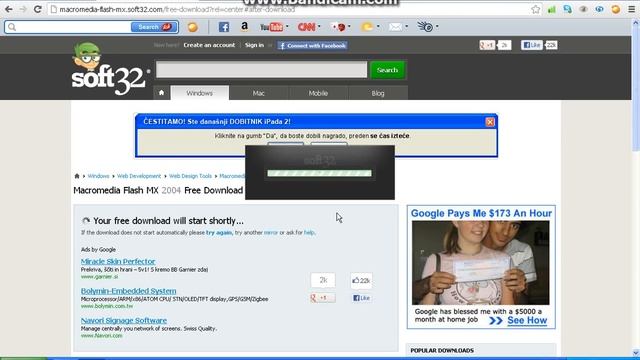The height and width of the screenshot is (360, 640).
Task: Click the Facebook Like button near download box
Action: [x=361, y=298]
